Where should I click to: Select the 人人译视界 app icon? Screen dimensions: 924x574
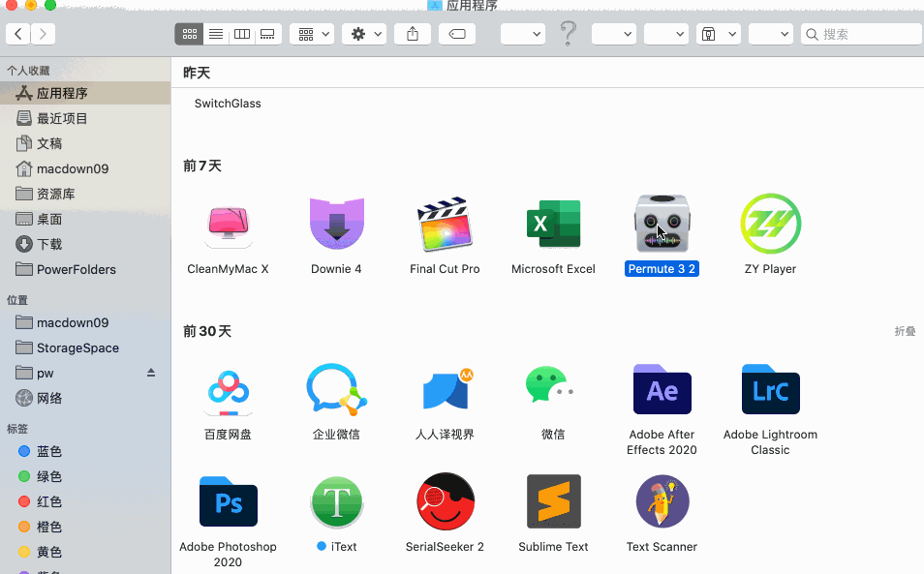coord(447,388)
